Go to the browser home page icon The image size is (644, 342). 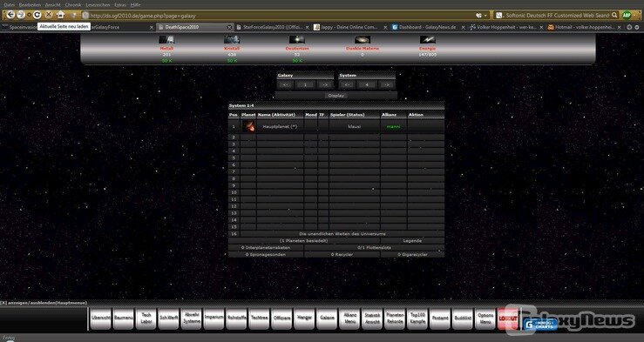[60, 15]
